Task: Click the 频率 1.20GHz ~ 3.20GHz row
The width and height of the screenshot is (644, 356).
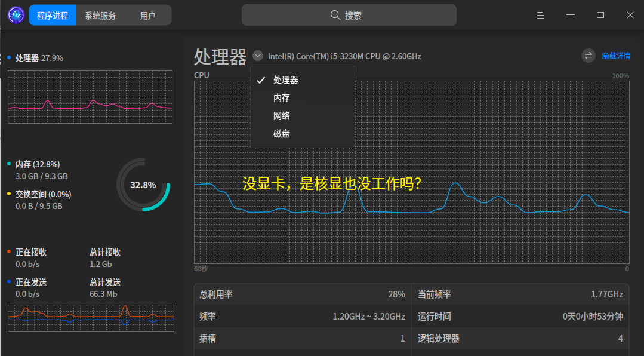Action: coord(302,317)
